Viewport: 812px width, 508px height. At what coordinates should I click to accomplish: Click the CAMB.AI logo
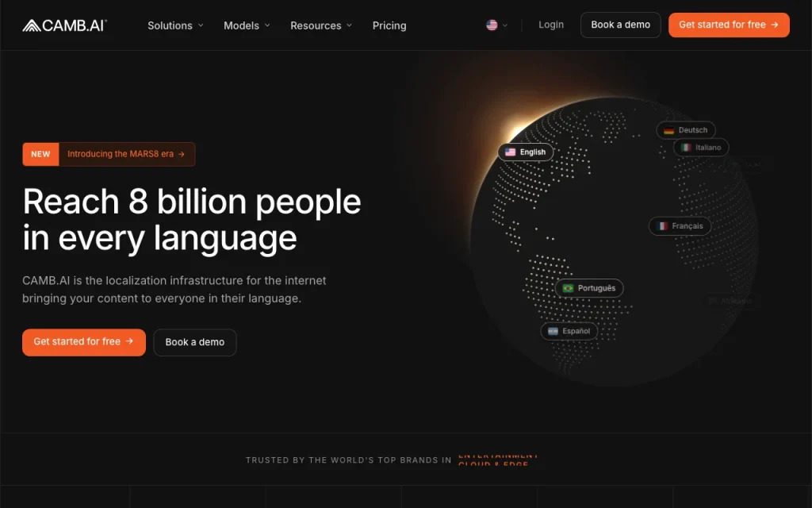65,25
